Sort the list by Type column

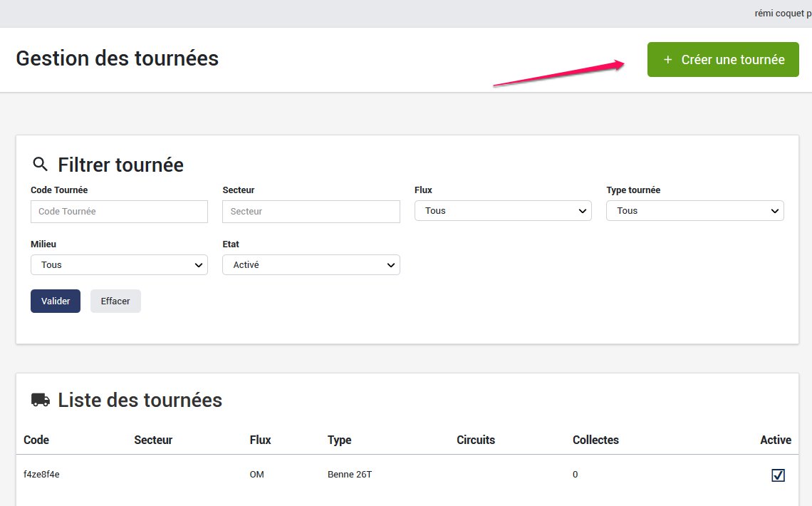339,440
